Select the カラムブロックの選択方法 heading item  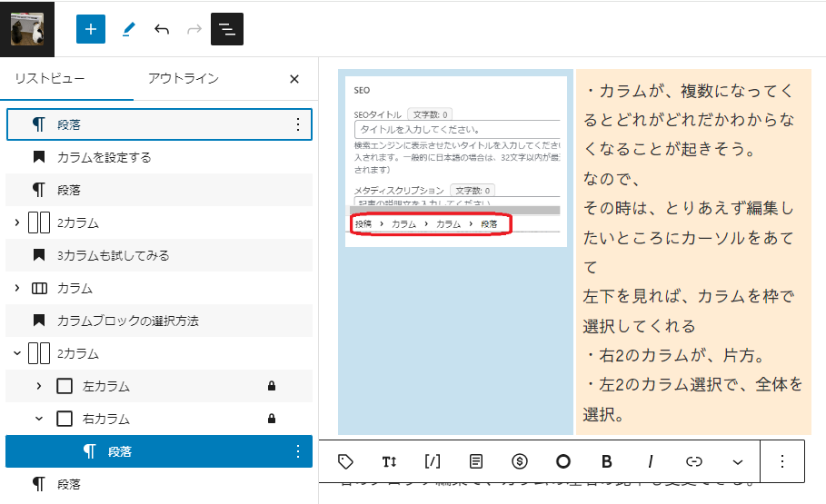127,321
